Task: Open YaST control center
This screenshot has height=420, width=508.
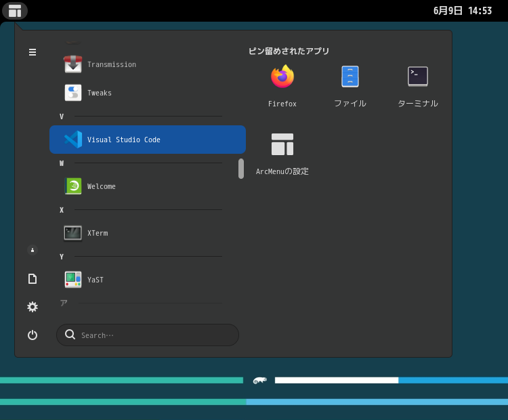Action: click(x=148, y=280)
